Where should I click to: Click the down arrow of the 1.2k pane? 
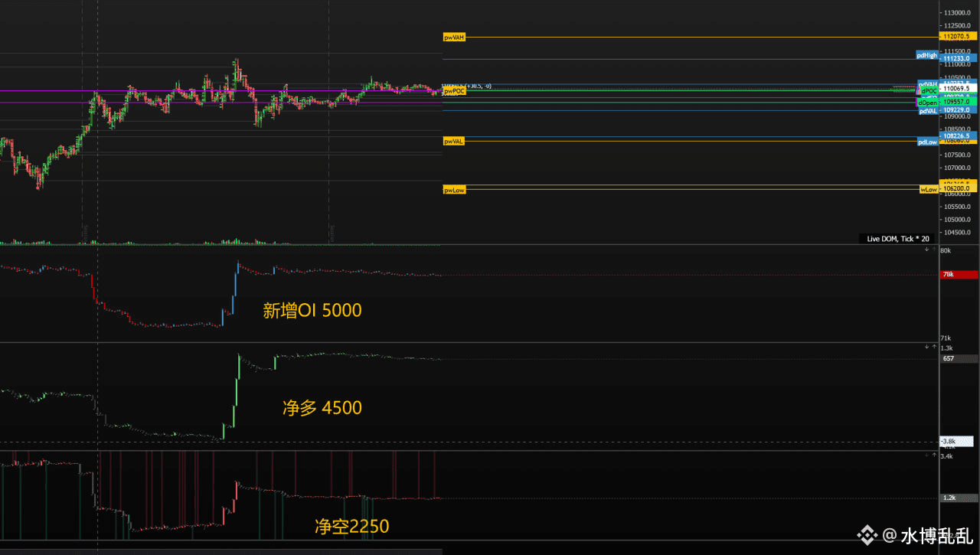926,455
